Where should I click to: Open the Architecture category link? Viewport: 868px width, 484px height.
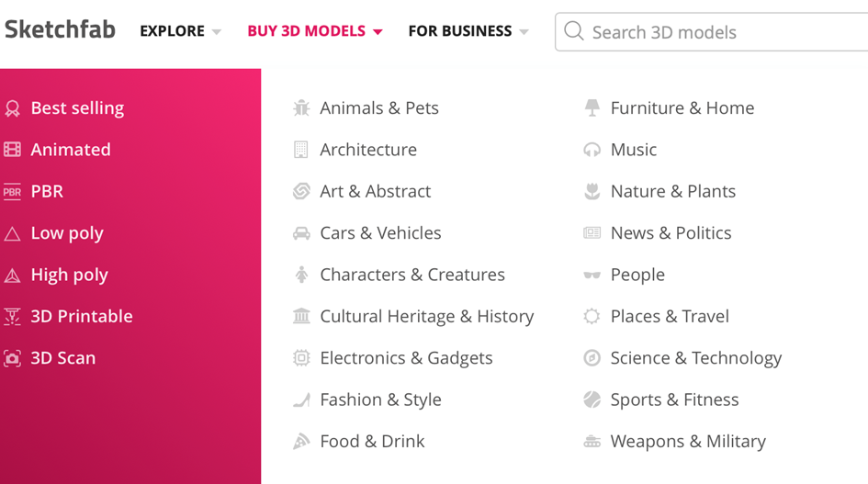coord(367,150)
